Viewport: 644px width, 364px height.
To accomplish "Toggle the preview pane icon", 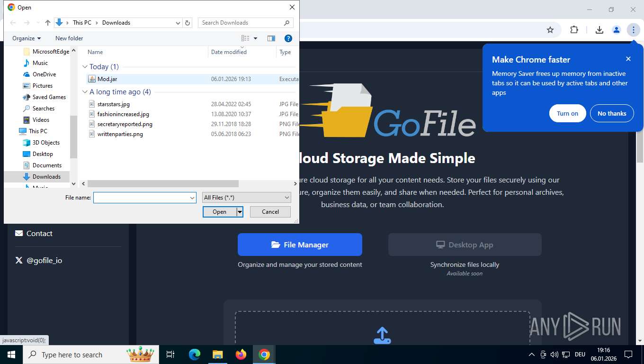I will click(x=271, y=38).
